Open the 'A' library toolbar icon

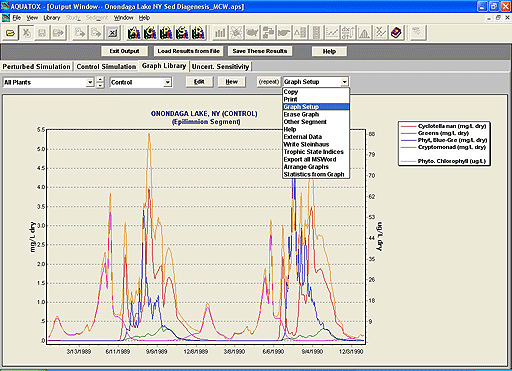[x=134, y=33]
